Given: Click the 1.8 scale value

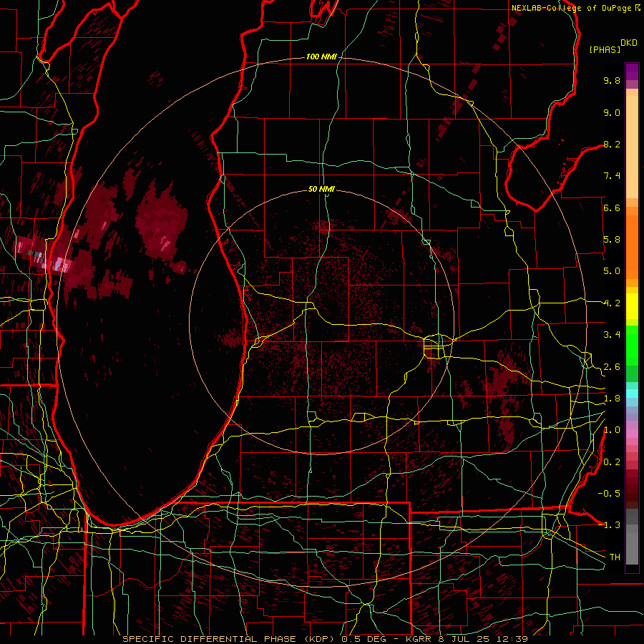Looking at the screenshot, I should click(612, 399).
